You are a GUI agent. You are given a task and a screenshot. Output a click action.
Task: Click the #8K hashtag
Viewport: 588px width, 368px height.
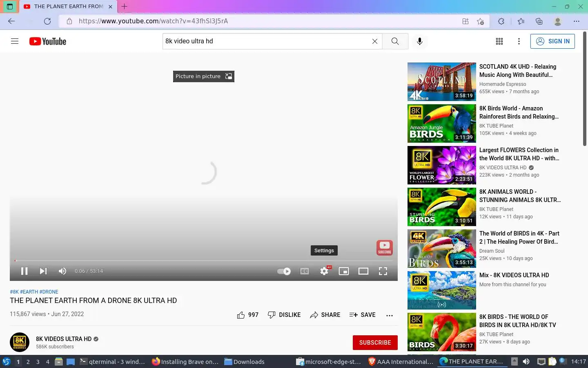tap(14, 292)
